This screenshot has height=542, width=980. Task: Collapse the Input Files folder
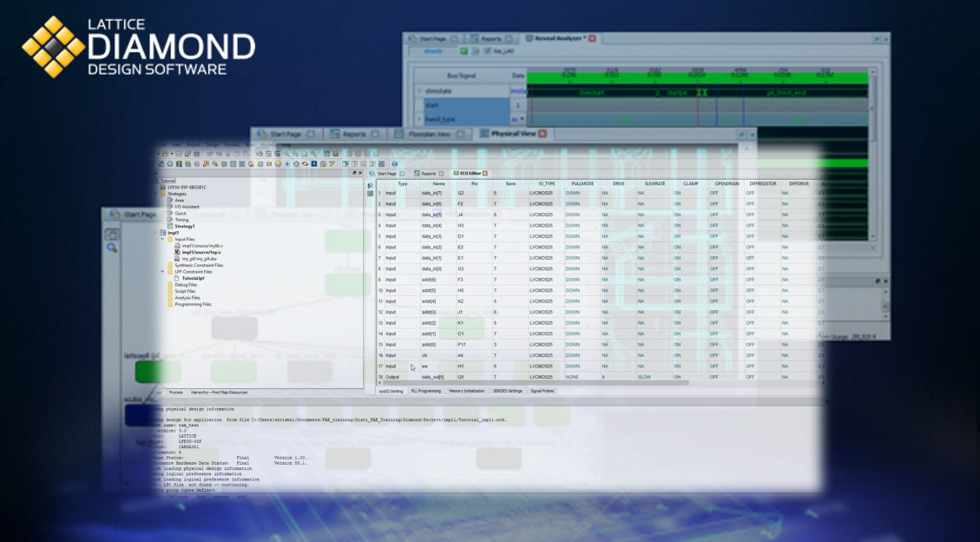coord(162,239)
